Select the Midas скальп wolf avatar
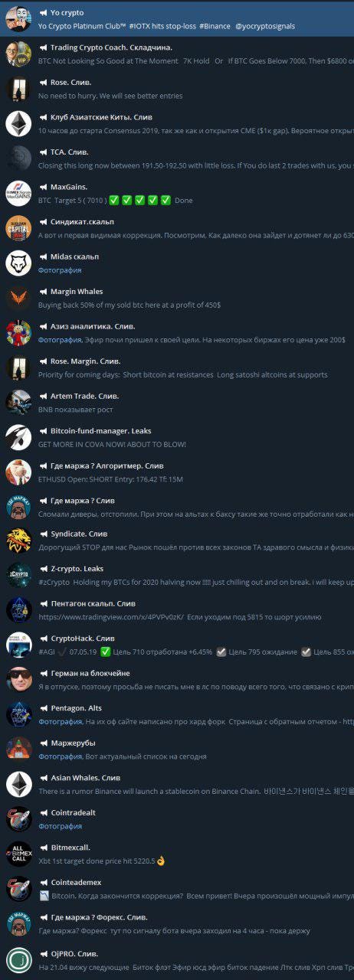The width and height of the screenshot is (354, 980). (x=18, y=263)
